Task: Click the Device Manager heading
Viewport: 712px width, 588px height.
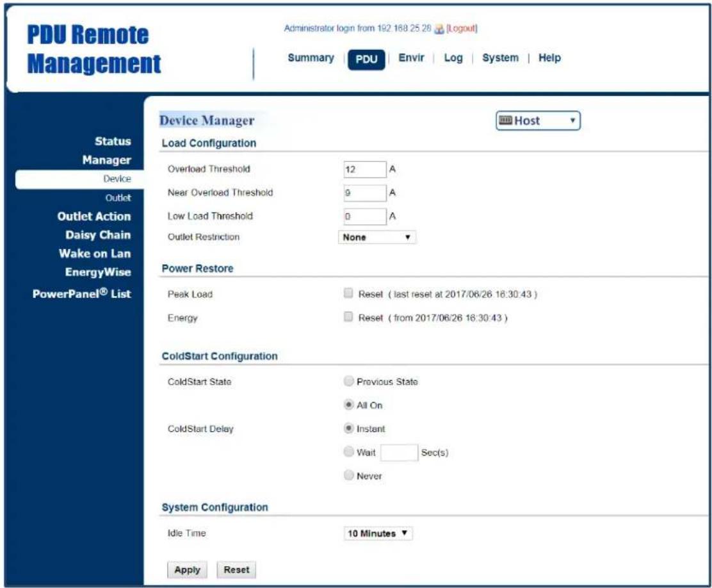Action: (x=207, y=120)
